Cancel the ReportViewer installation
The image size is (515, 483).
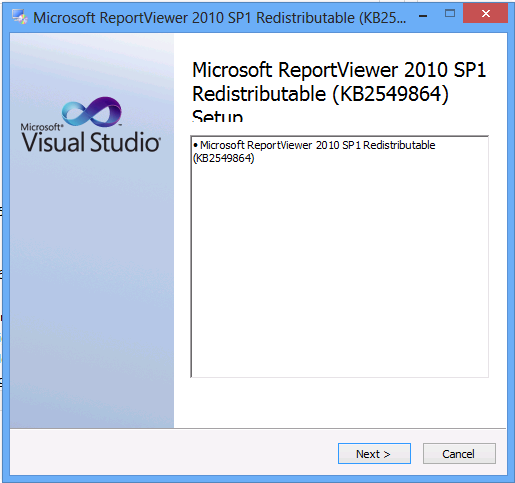tap(459, 453)
